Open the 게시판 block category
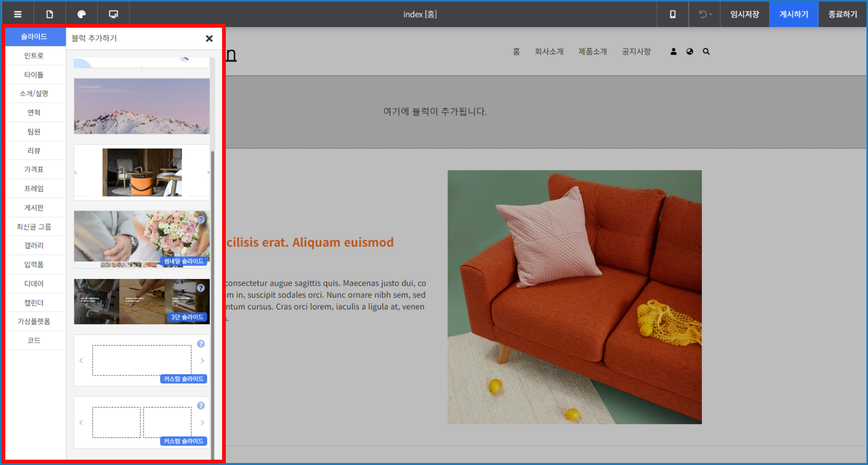 tap(34, 208)
